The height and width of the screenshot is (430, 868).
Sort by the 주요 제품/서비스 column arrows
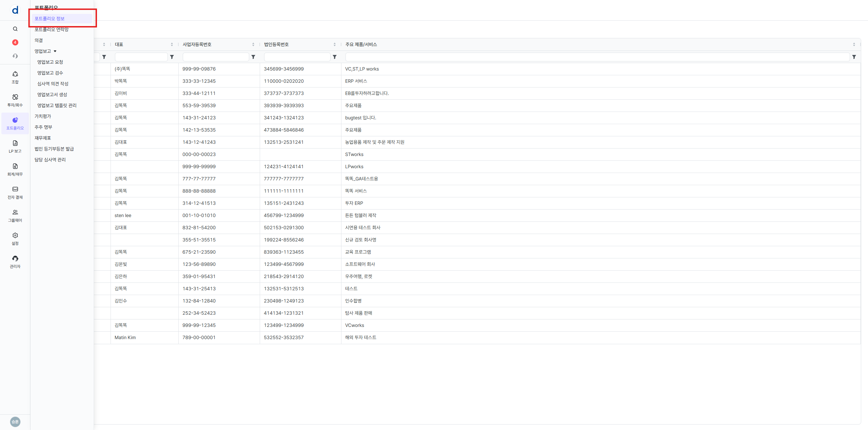[854, 44]
